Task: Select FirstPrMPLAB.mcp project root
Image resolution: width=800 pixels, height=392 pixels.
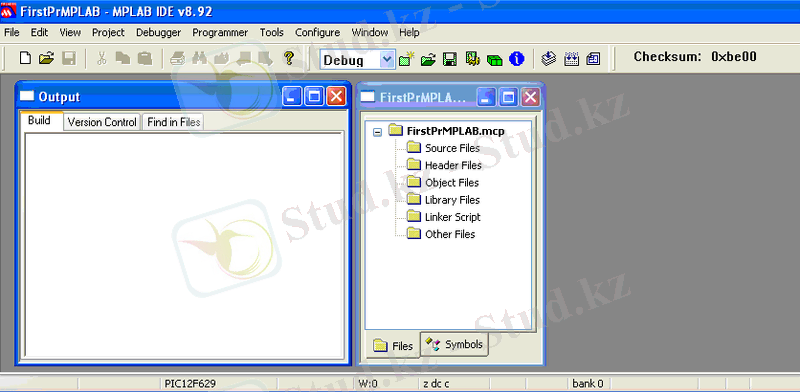Action: (x=455, y=131)
